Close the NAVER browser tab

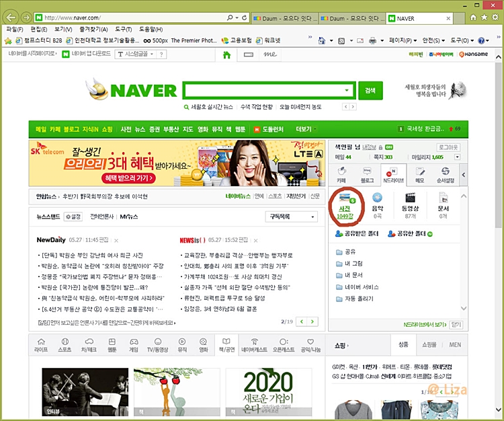coord(448,19)
